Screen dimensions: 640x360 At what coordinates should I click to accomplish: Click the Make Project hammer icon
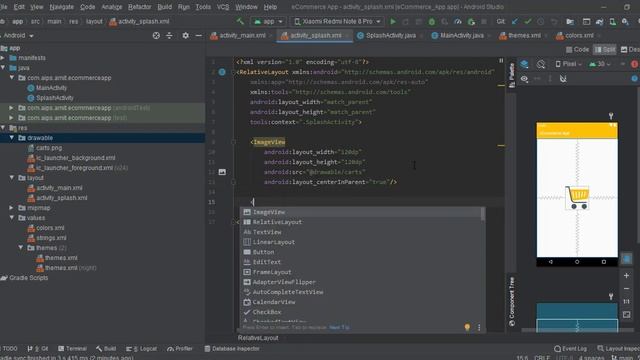pos(240,21)
